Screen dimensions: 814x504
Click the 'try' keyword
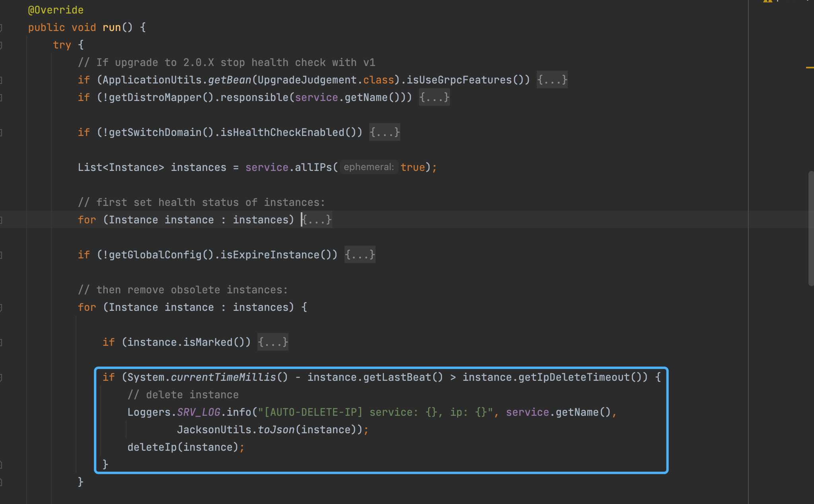click(x=62, y=45)
